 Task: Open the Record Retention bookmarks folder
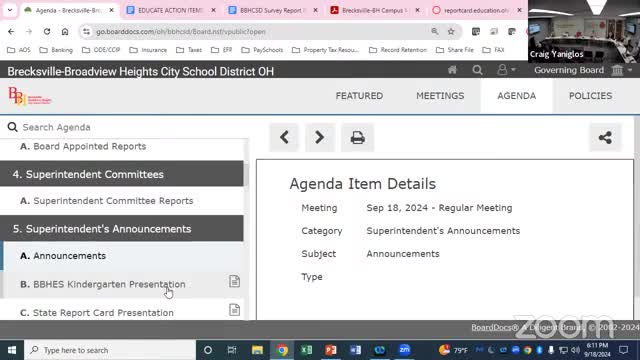coord(398,50)
